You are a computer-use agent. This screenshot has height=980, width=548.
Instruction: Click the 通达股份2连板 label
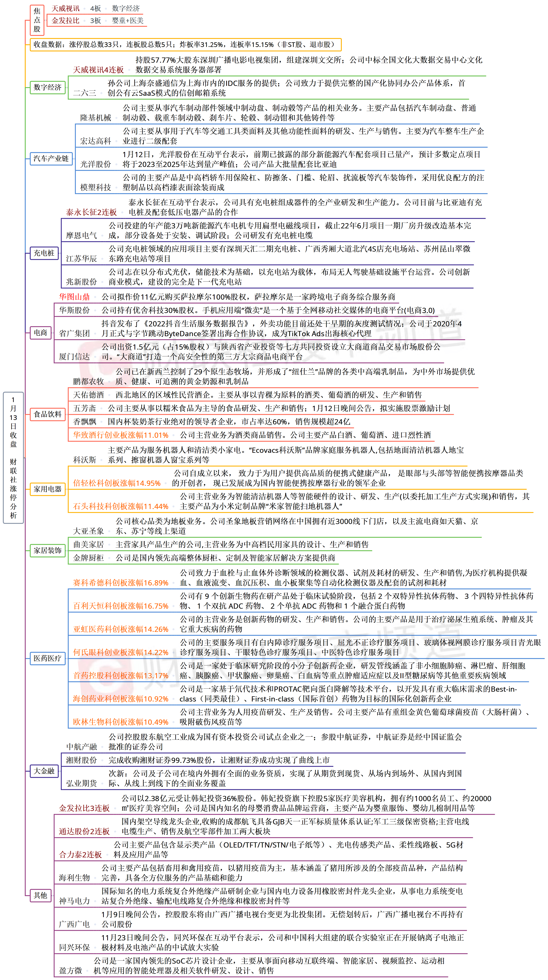coord(84,831)
